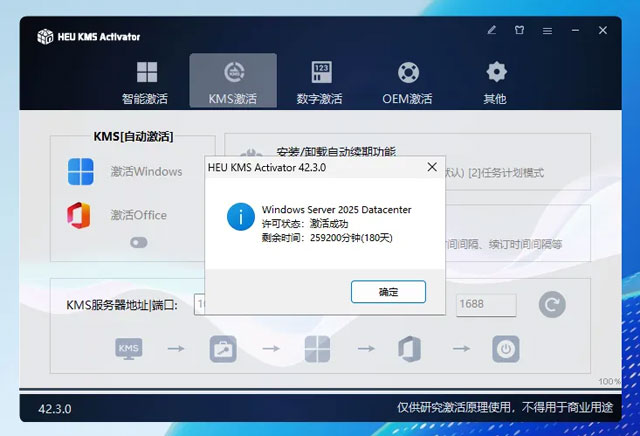Click the circular refresh icon beside port

pos(552,305)
